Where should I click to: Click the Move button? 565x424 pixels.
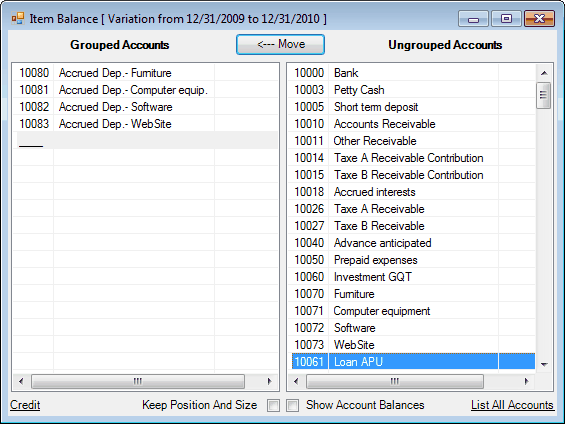(280, 44)
